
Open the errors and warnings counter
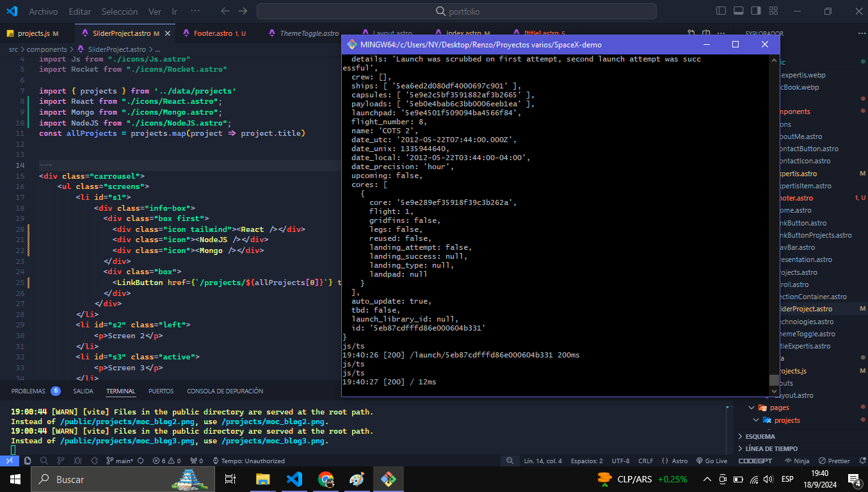167,461
